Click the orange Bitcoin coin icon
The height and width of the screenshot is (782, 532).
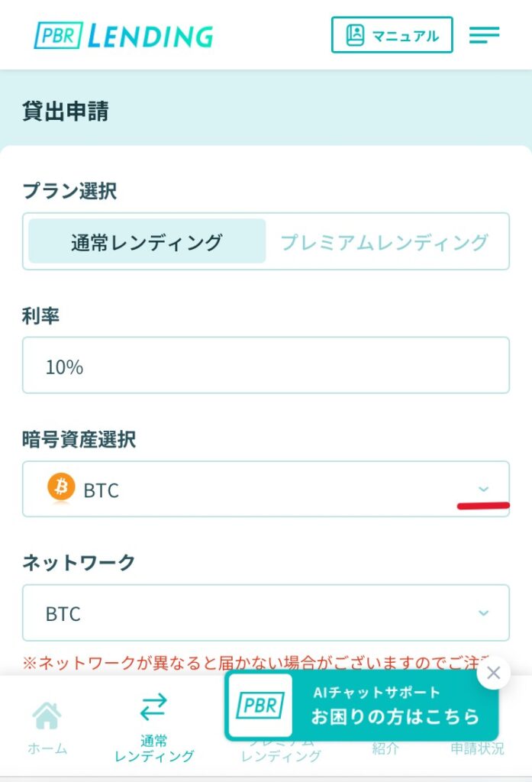61,487
